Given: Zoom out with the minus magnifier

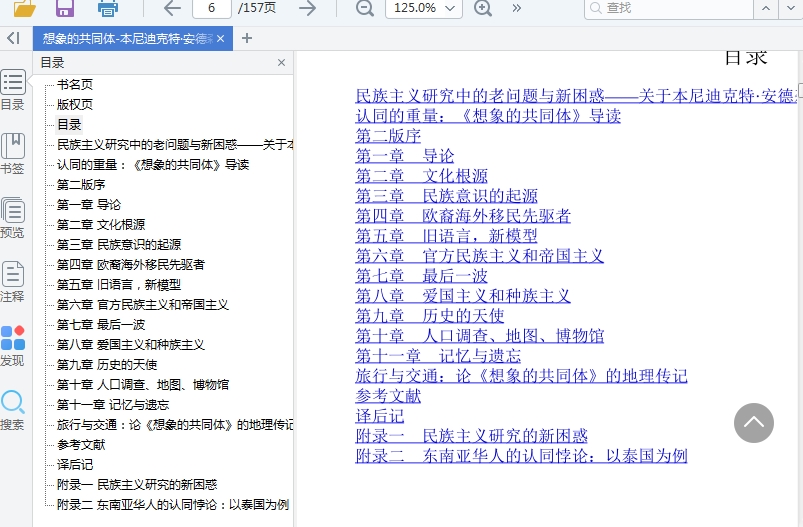Looking at the screenshot, I should pos(365,8).
